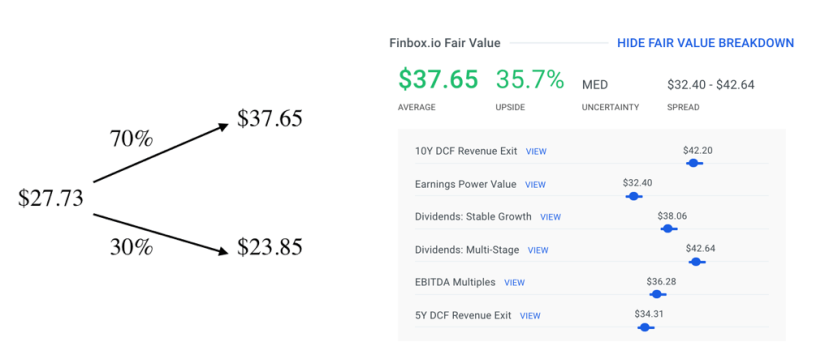
Task: Click the $32.40 Earnings Power marker dot
Action: point(633,196)
